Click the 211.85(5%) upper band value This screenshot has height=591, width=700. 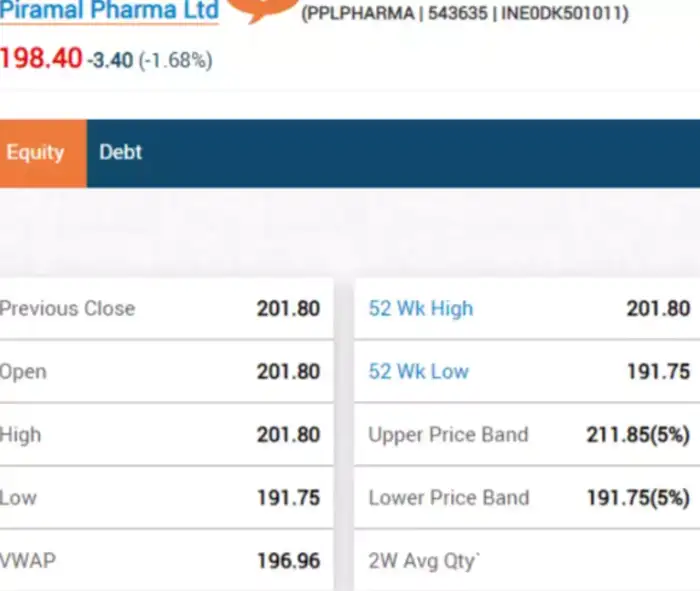(x=637, y=435)
